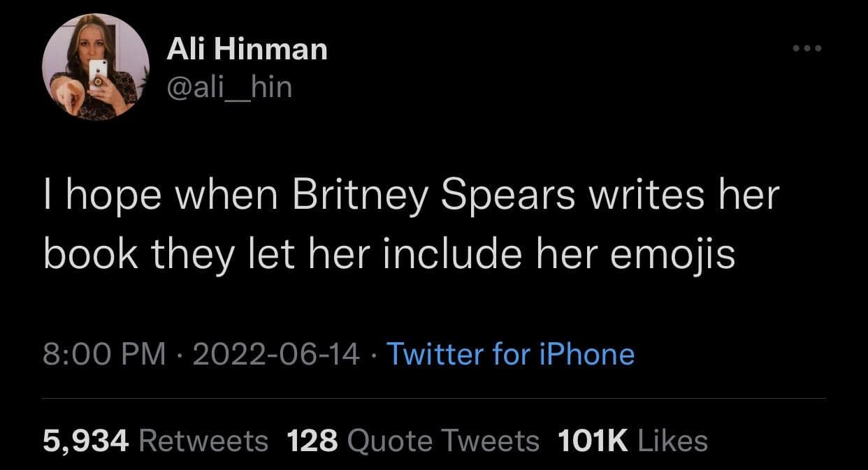Click the @ali__hin handle
This screenshot has height=470, width=868.
(229, 87)
